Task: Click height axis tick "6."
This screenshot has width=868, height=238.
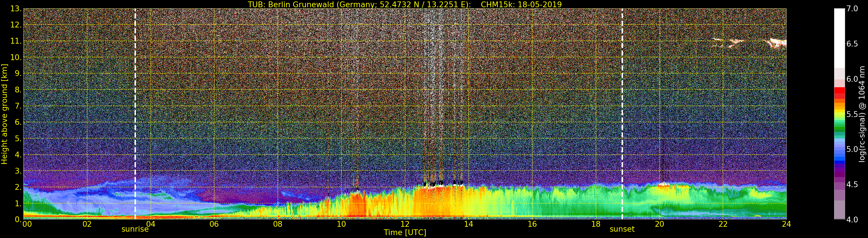Action: [18, 122]
